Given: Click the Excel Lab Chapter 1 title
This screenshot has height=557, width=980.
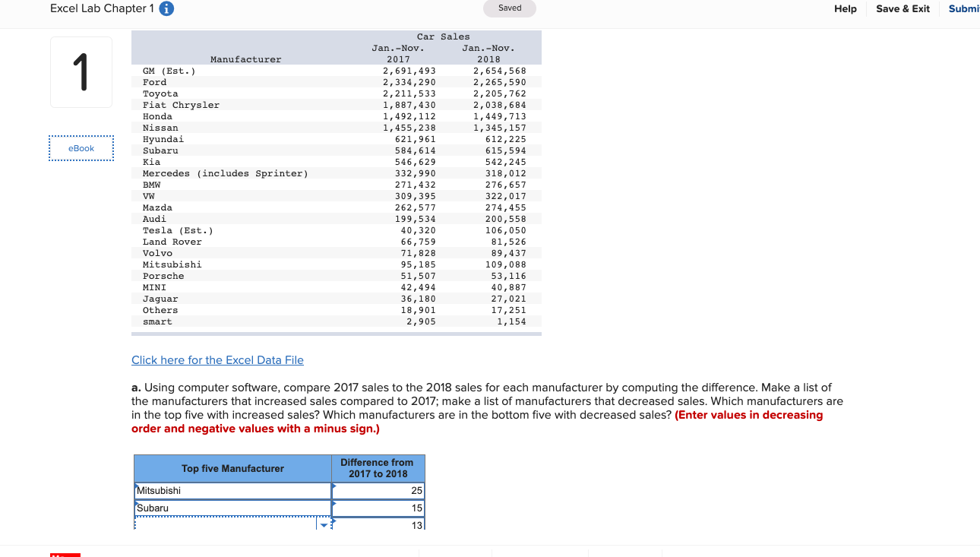Looking at the screenshot, I should (102, 8).
